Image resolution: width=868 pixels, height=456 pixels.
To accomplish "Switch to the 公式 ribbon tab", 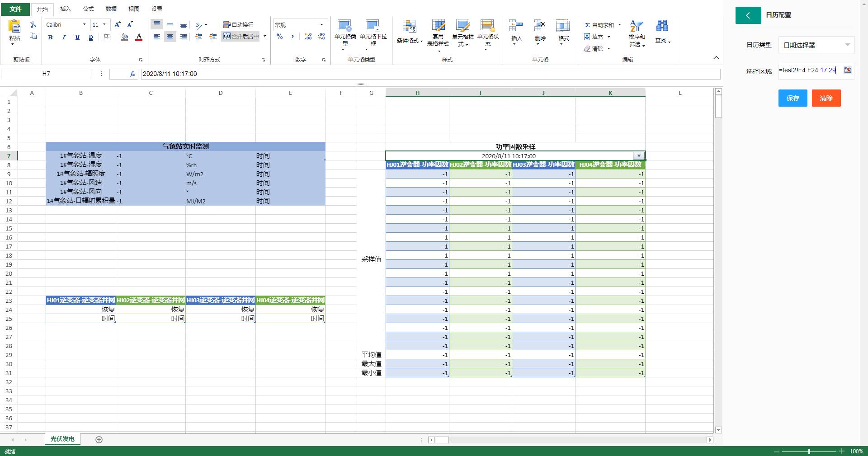I will (x=88, y=9).
